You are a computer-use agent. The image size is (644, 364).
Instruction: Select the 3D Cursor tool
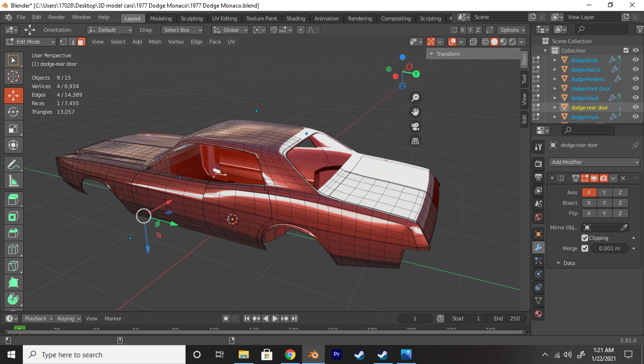pos(13,76)
